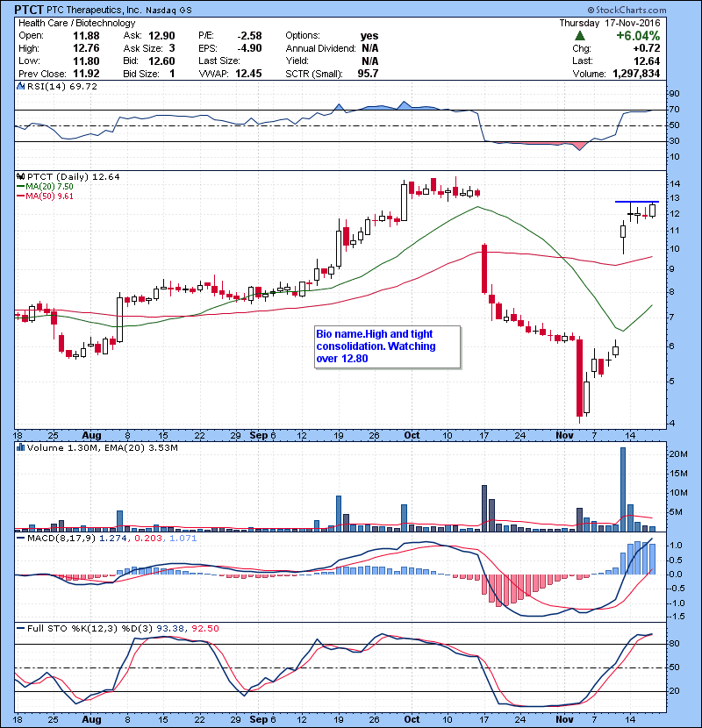
Task: Click the Annual Dividend N/A value
Action: (x=369, y=48)
